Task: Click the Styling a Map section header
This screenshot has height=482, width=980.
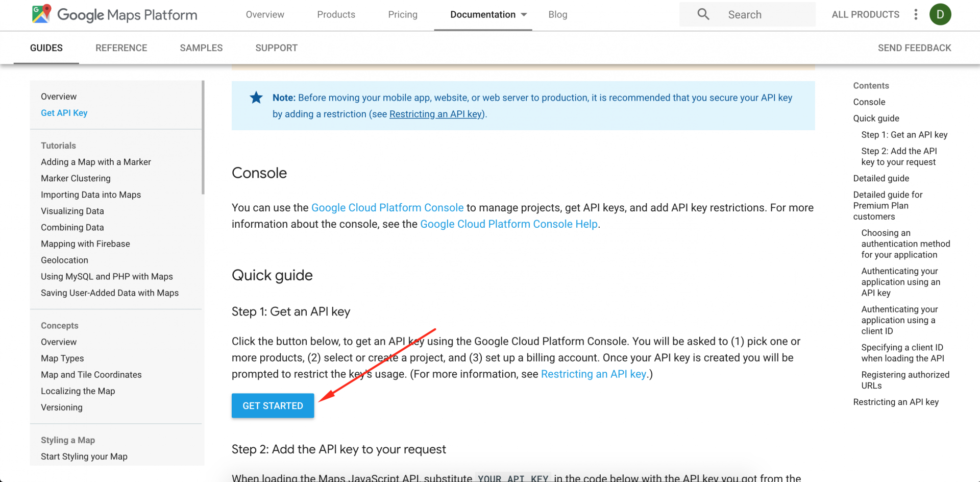Action: coord(68,440)
